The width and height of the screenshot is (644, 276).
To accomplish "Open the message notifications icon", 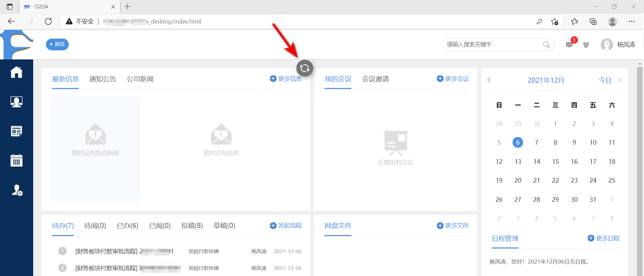I will pyautogui.click(x=569, y=45).
